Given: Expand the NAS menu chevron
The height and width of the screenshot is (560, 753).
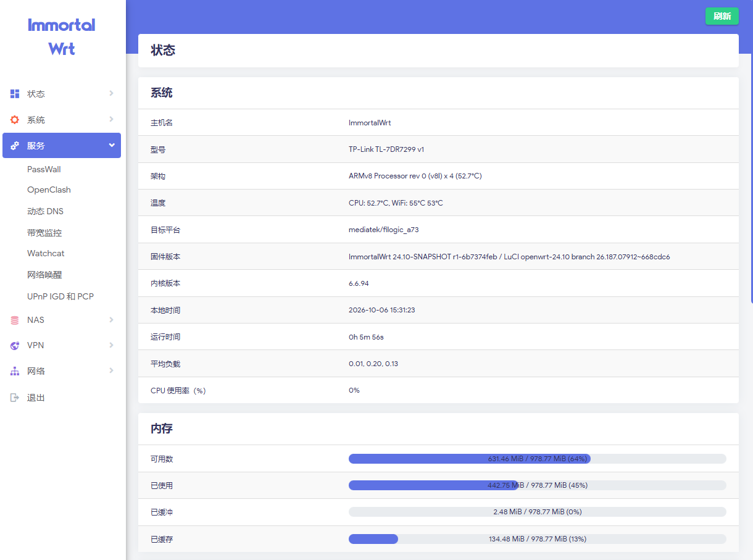Looking at the screenshot, I should (111, 320).
